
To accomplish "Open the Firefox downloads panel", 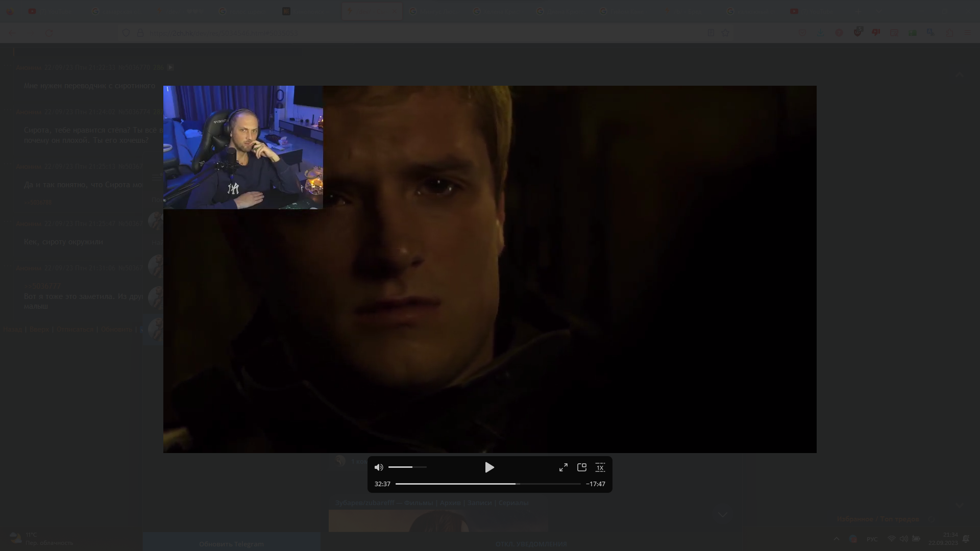I will coord(821,33).
